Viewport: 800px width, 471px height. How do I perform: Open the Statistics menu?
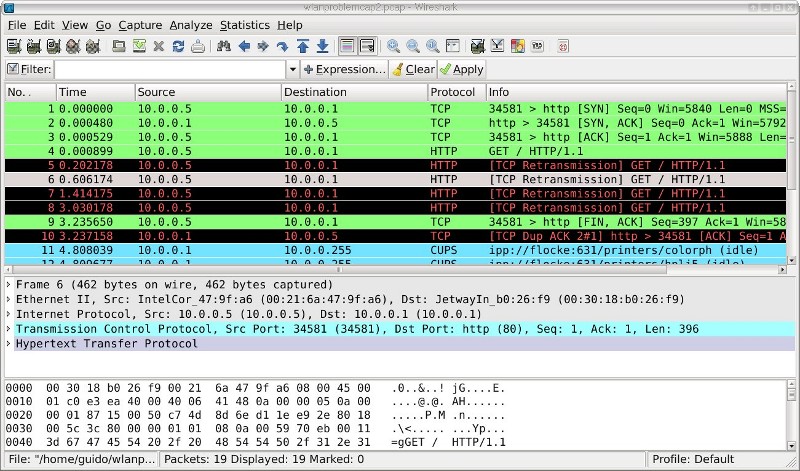click(x=245, y=25)
